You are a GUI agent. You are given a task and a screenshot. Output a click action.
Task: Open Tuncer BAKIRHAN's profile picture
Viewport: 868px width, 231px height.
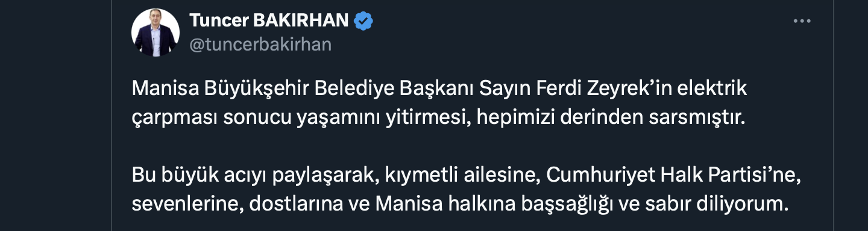tap(156, 33)
